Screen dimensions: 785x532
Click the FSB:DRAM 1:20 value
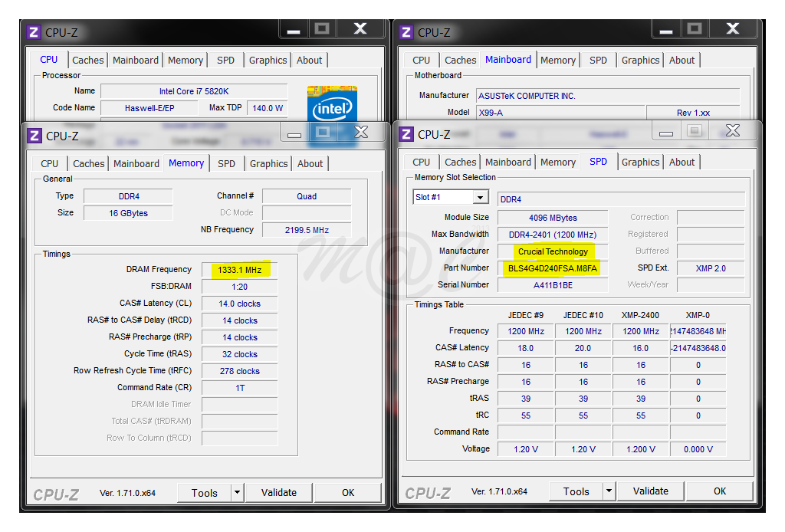click(240, 287)
